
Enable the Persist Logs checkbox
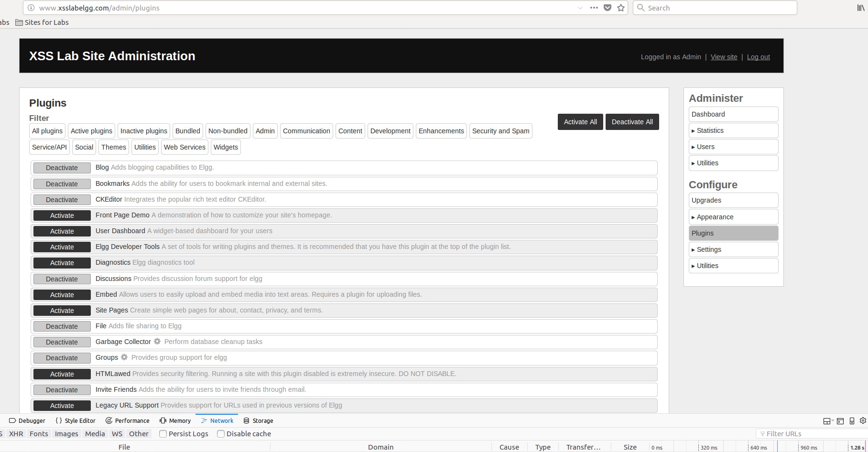[163, 434]
